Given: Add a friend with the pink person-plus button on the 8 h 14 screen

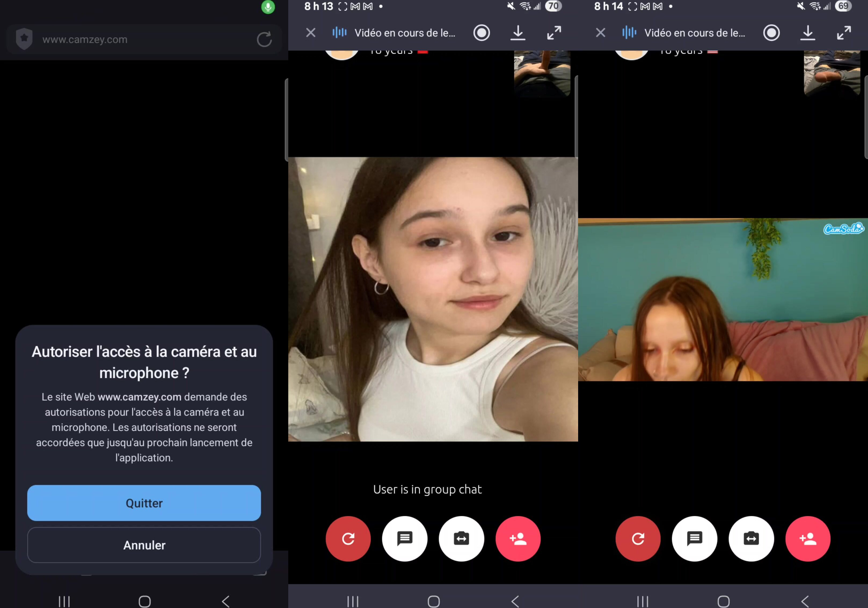Looking at the screenshot, I should [x=808, y=538].
